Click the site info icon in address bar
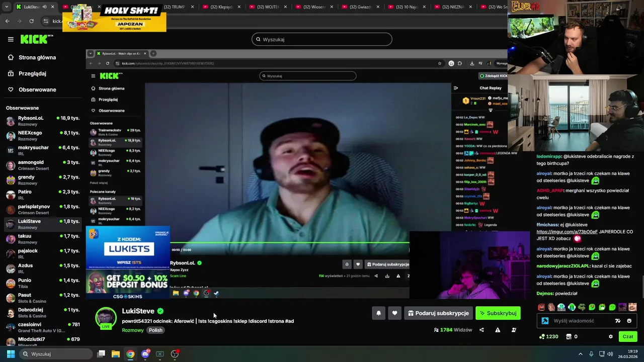The height and width of the screenshot is (362, 644). tap(46, 21)
